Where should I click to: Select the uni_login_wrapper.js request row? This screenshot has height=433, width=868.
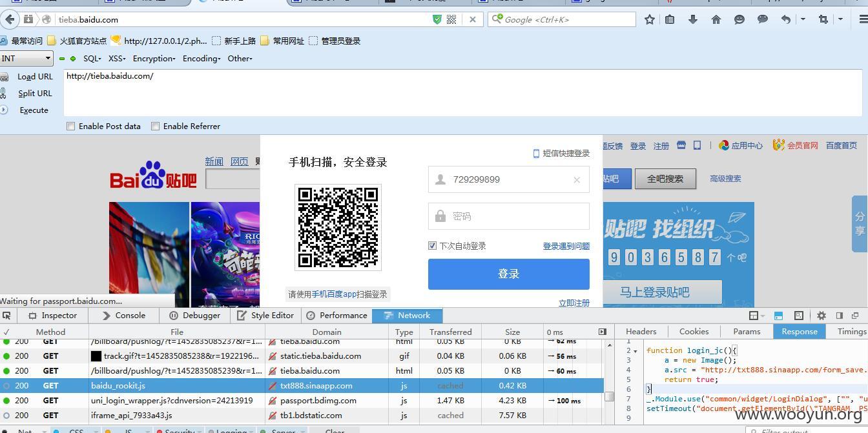click(302, 401)
